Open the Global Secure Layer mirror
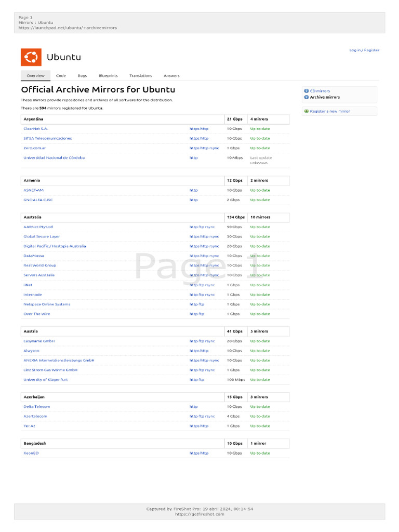The width and height of the screenshot is (399, 532). point(42,236)
